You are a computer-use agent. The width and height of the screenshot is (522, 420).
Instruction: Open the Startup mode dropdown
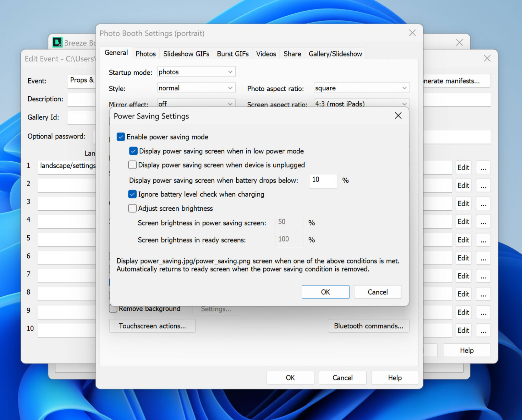point(196,72)
